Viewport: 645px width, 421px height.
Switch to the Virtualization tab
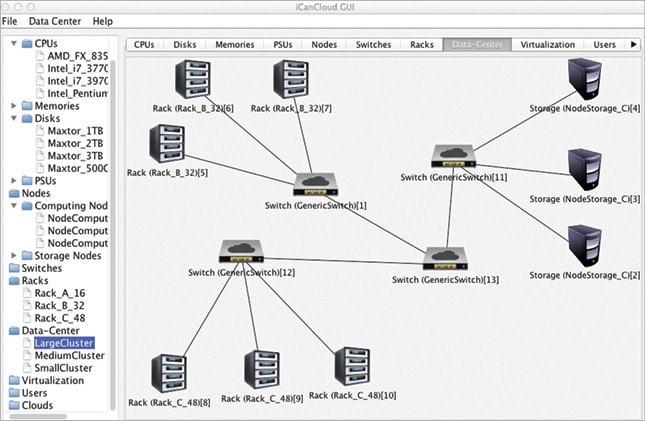[x=548, y=44]
